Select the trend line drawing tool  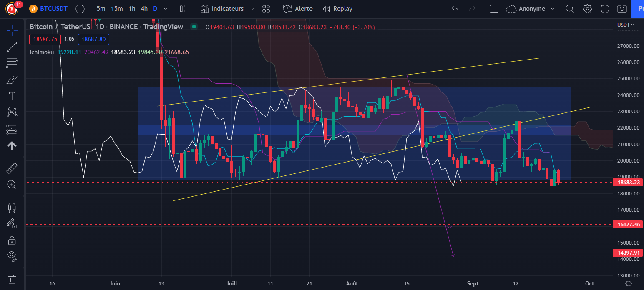coord(12,46)
